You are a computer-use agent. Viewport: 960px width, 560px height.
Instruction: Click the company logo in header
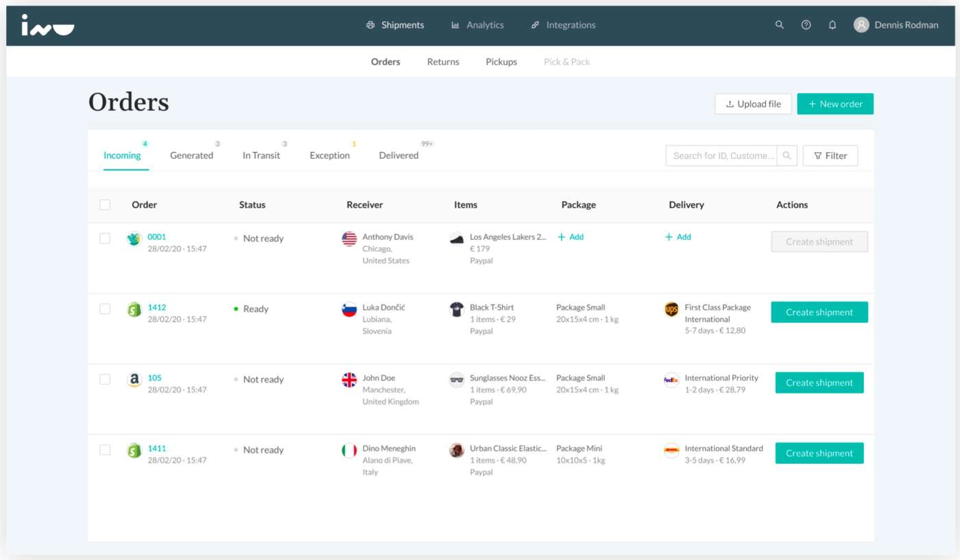47,25
